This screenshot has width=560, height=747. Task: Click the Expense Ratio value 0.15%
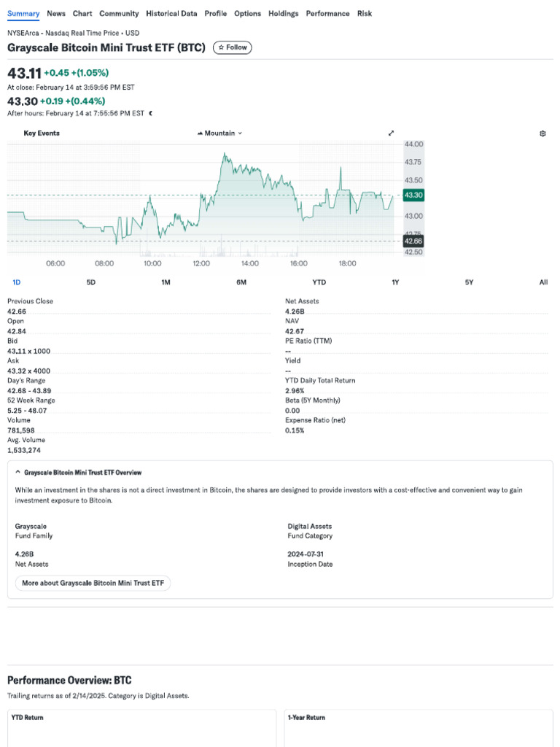(295, 430)
